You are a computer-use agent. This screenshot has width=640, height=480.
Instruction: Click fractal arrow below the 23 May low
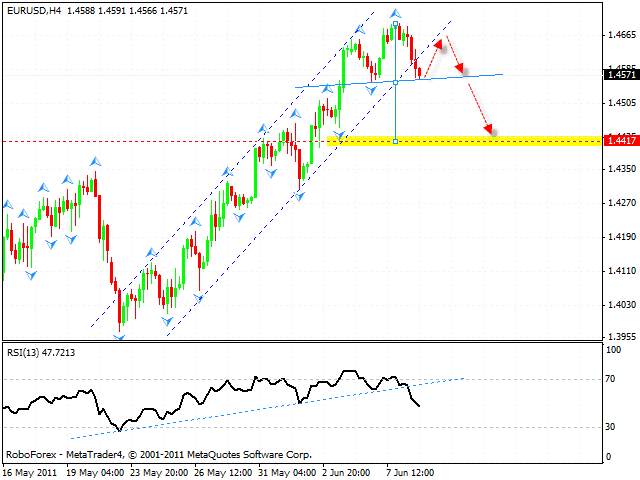tap(121, 337)
